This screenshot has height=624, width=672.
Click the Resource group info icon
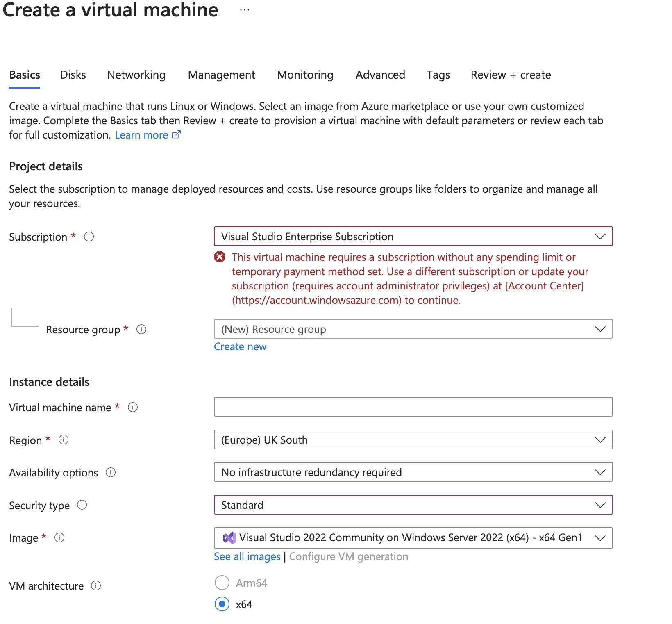tap(141, 329)
